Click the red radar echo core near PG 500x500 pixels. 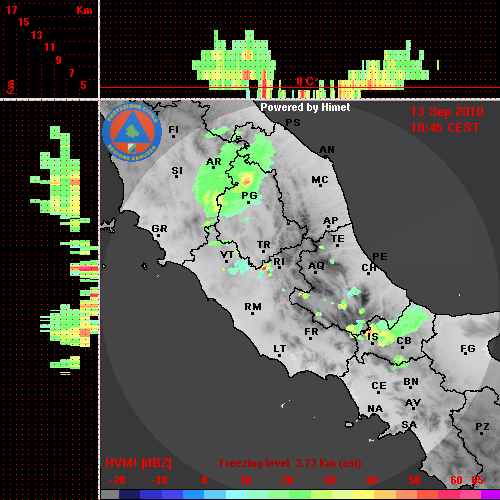click(x=247, y=181)
